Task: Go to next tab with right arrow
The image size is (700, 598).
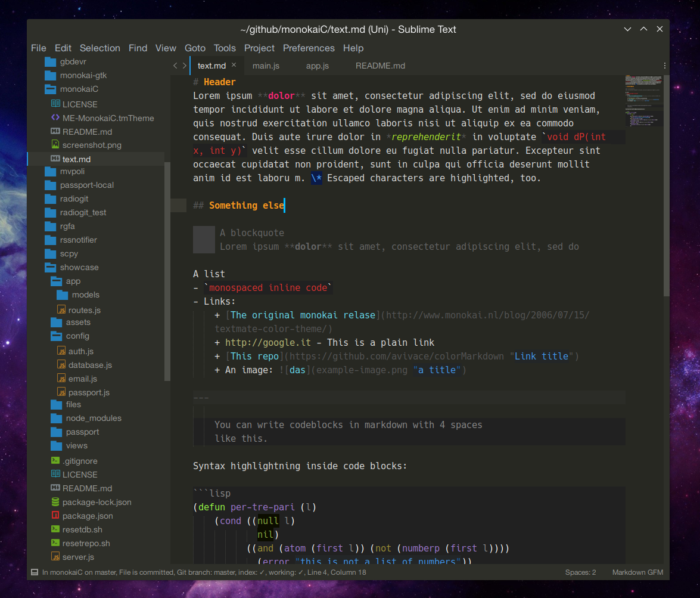Action: [184, 66]
